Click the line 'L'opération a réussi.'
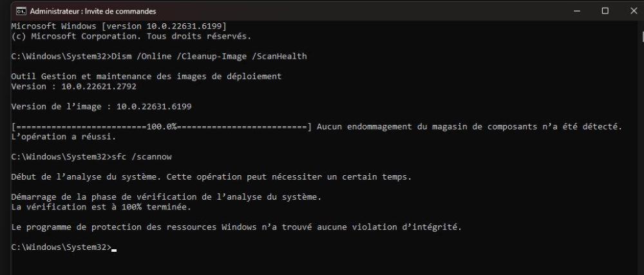Viewport: 644px width, 275px height. coord(64,137)
